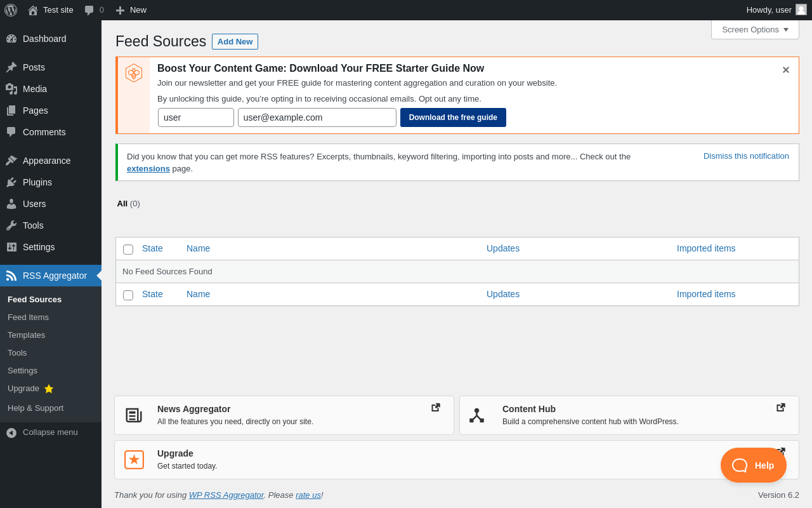812x508 pixels.
Task: Click the Media icon in sidebar
Action: (x=11, y=89)
